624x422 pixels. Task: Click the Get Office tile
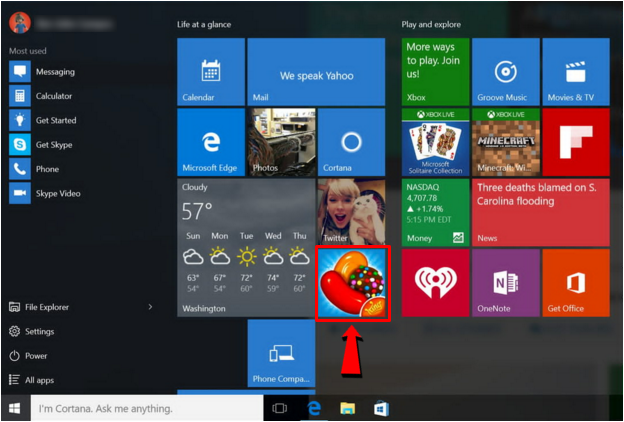pos(575,283)
